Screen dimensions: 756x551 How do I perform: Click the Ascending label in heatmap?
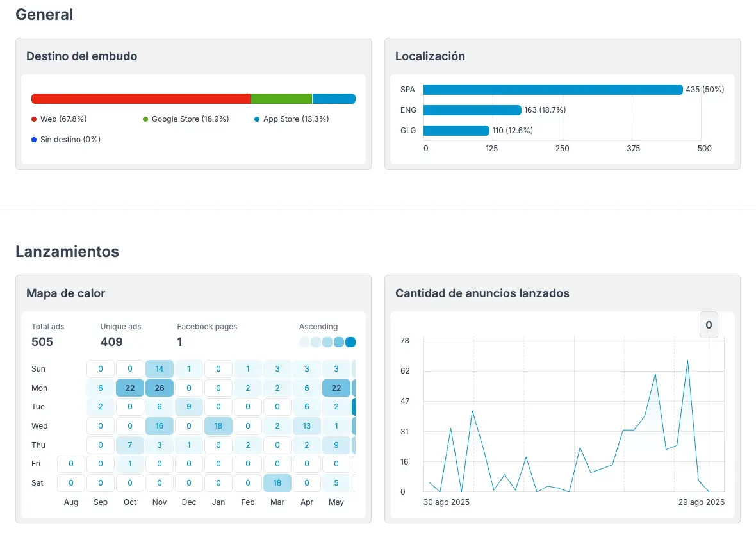(x=318, y=327)
